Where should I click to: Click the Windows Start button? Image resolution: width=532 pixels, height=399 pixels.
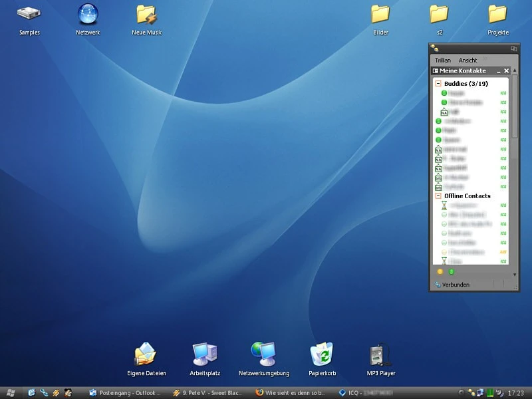click(11, 393)
